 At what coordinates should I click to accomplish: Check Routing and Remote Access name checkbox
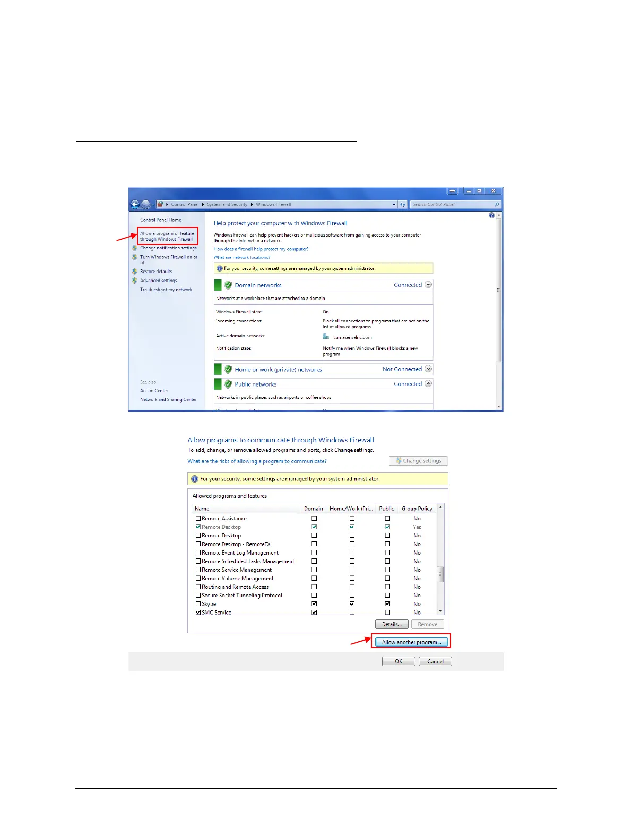click(198, 587)
